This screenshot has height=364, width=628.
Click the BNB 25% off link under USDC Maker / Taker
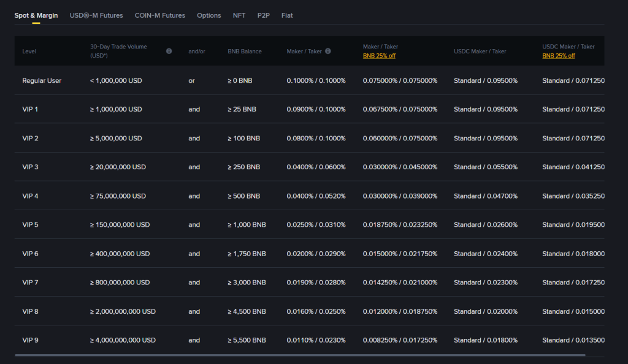559,56
